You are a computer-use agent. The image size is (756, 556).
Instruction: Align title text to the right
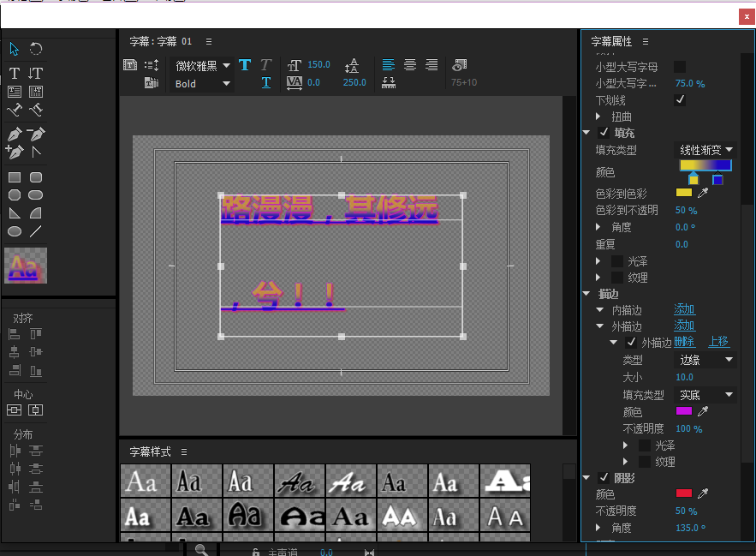[x=432, y=64]
